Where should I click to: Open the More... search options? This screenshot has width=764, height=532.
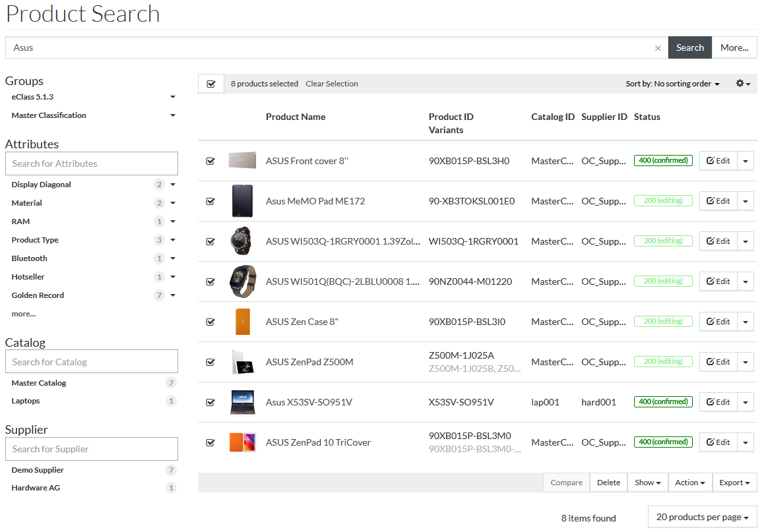(x=734, y=47)
